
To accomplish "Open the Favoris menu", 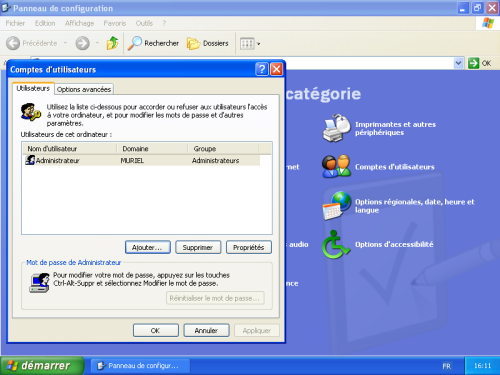I will (x=115, y=23).
